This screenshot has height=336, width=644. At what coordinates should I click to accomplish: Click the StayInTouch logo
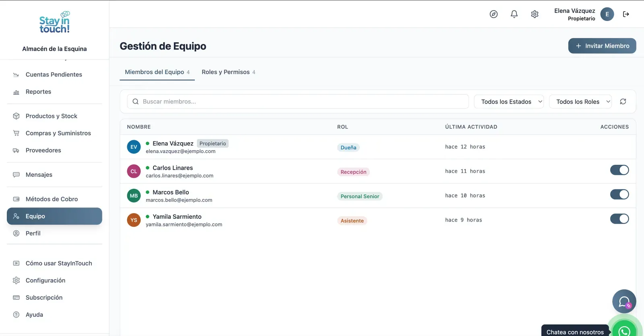pos(54,23)
